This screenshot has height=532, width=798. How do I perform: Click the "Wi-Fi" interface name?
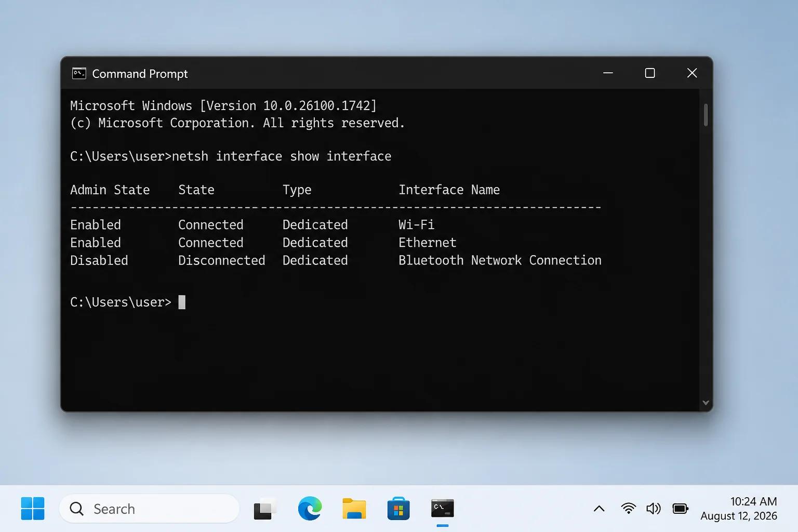pyautogui.click(x=417, y=225)
